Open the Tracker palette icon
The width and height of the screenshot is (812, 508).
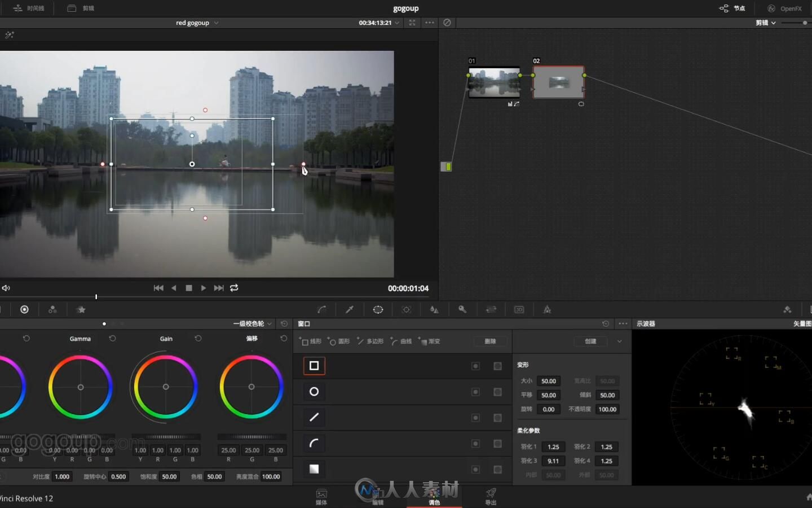(406, 309)
